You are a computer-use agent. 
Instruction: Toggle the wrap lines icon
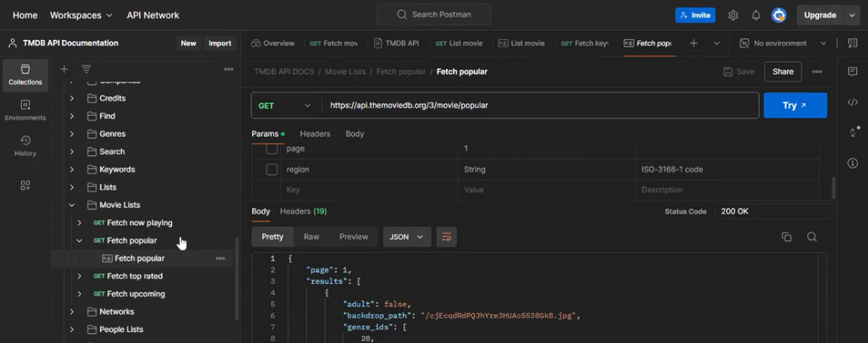[446, 237]
